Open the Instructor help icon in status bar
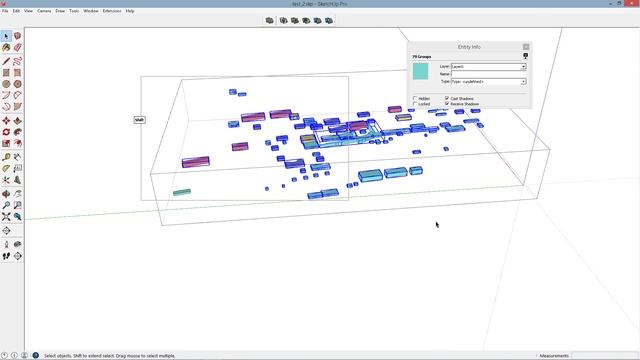The image size is (640, 360). coord(36,356)
